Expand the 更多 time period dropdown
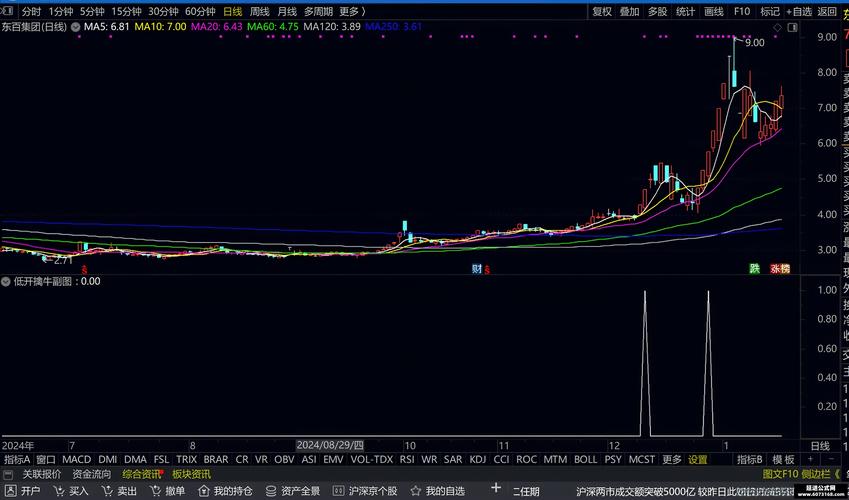The width and height of the screenshot is (849, 500). (351, 12)
